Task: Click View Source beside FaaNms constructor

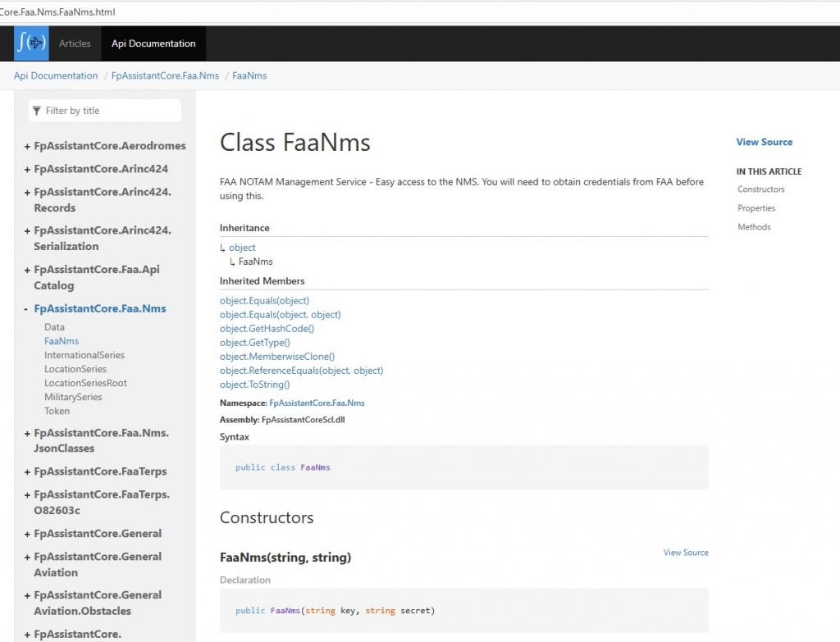Action: 685,553
